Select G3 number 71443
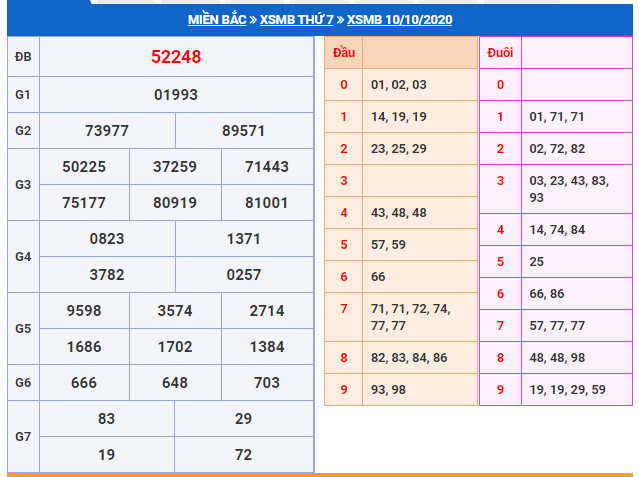Image resolution: width=639 pixels, height=477 pixels. [267, 167]
